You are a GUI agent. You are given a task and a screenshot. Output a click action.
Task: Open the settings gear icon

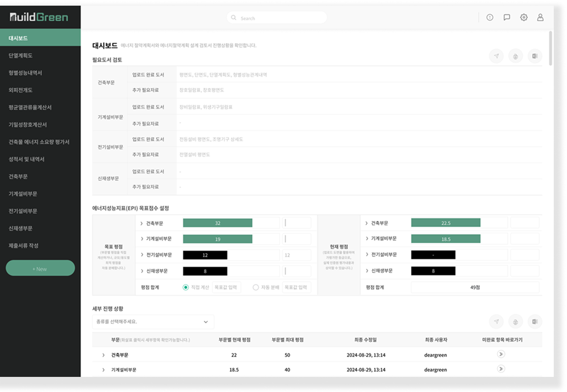pos(523,17)
